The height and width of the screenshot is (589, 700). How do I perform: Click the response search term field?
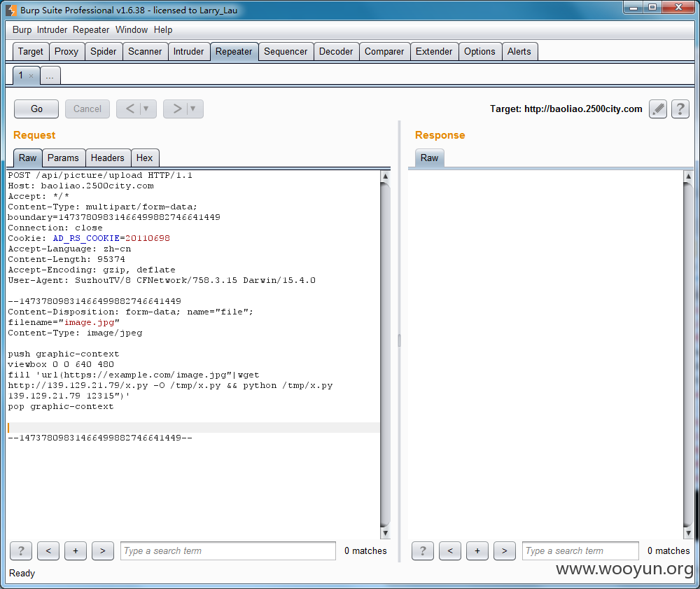click(x=580, y=550)
